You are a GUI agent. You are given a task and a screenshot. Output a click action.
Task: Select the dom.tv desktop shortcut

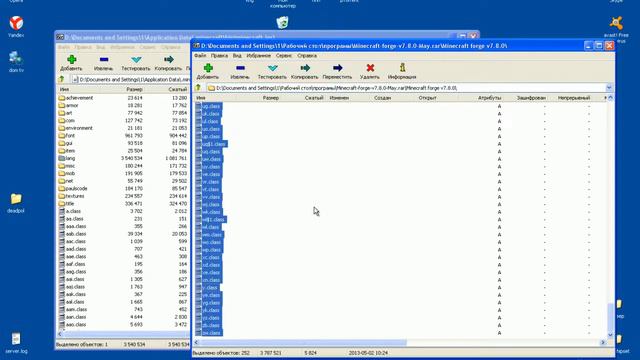16,62
